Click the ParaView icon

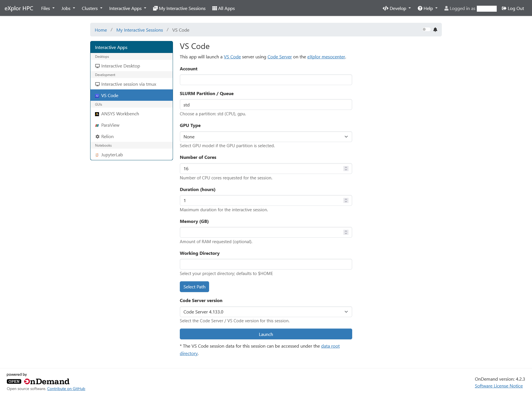click(x=97, y=125)
